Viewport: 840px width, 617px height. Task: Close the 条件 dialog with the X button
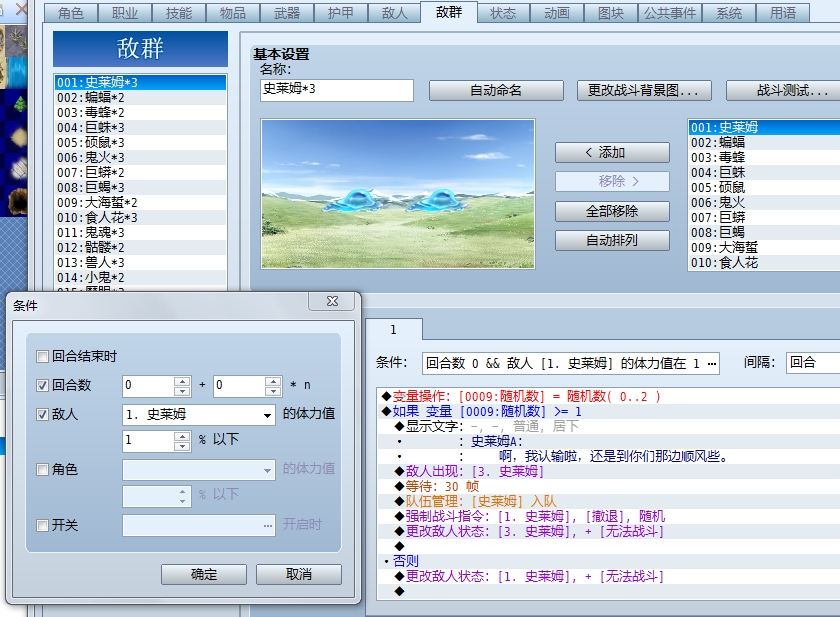tap(332, 301)
